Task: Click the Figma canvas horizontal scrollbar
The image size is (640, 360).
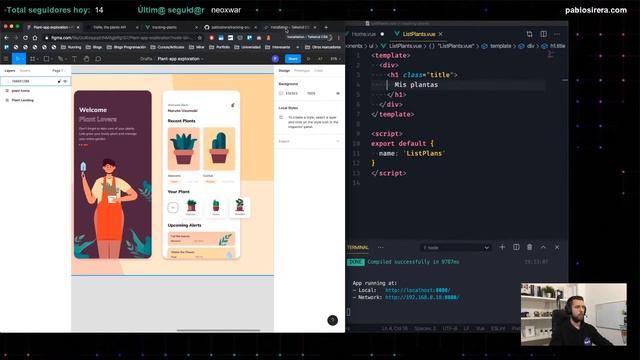Action: (218, 330)
